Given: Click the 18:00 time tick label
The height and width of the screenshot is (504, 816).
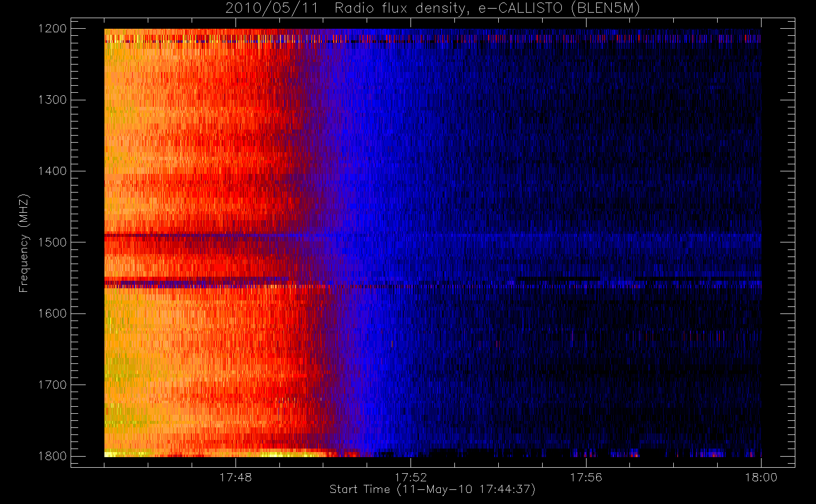Looking at the screenshot, I should tap(761, 477).
